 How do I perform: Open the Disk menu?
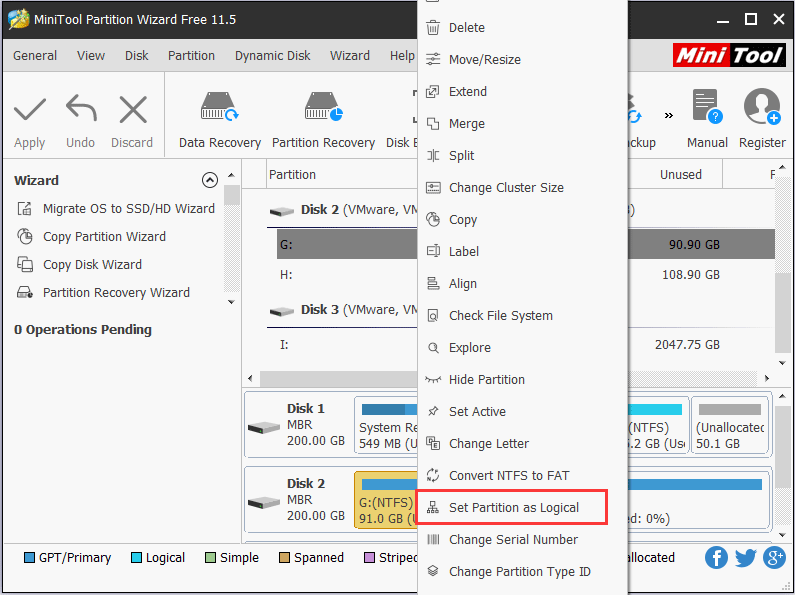tap(136, 55)
